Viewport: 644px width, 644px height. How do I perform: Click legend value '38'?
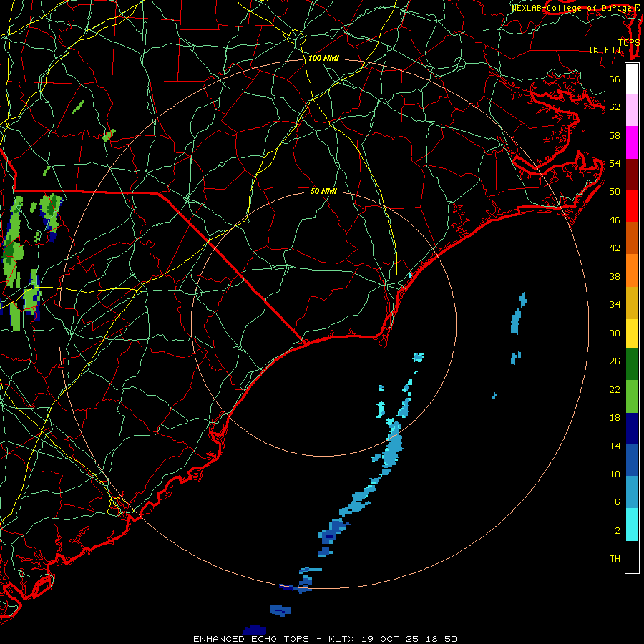pyautogui.click(x=615, y=277)
